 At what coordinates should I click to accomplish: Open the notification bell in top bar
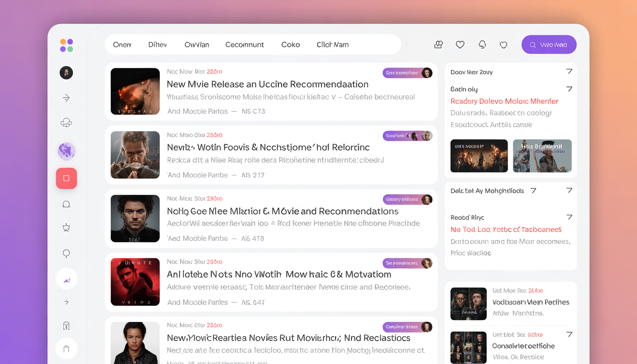click(482, 45)
